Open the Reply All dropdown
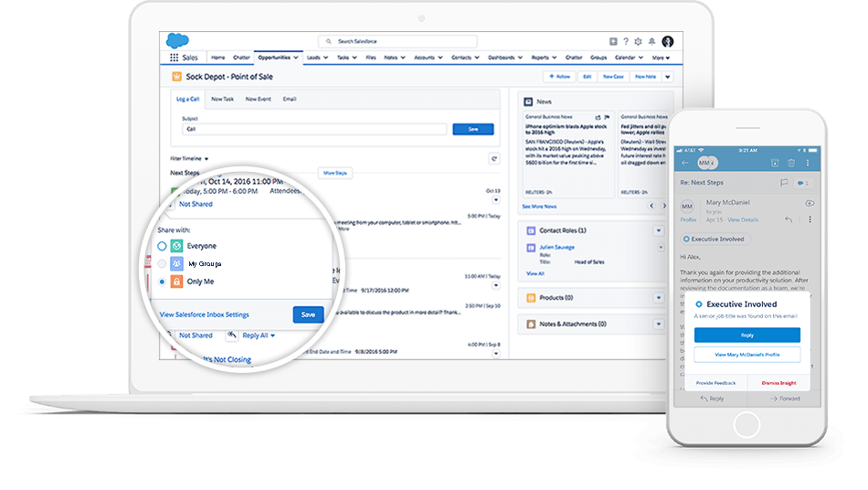 pos(259,336)
